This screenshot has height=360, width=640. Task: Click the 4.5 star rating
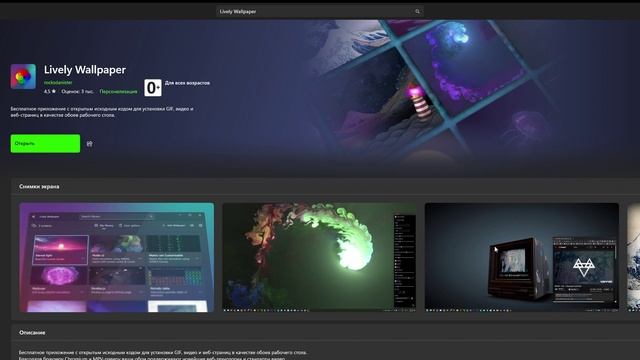pos(50,92)
